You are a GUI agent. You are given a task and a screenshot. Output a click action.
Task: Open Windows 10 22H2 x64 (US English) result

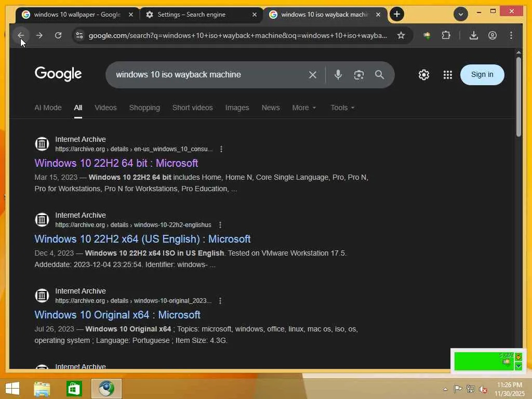pos(142,239)
